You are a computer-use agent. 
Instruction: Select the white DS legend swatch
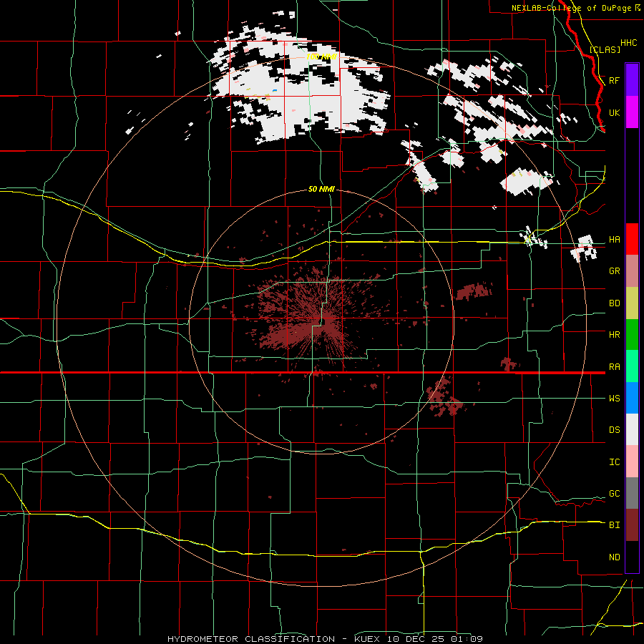pyautogui.click(x=632, y=429)
